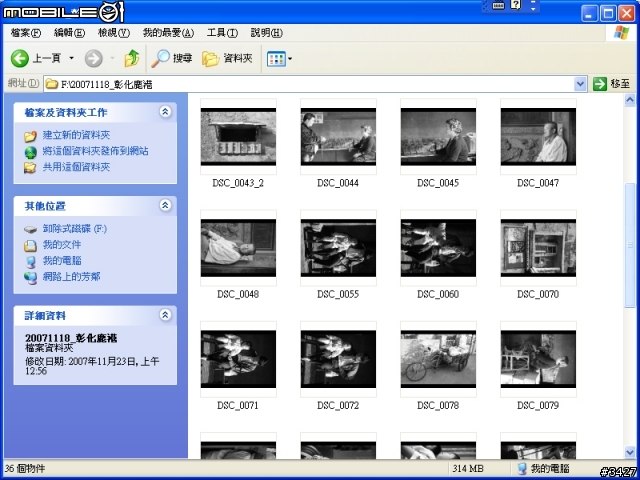Select thumbnail DSC_0060
Viewport: 640px width, 480px height.
click(438, 248)
